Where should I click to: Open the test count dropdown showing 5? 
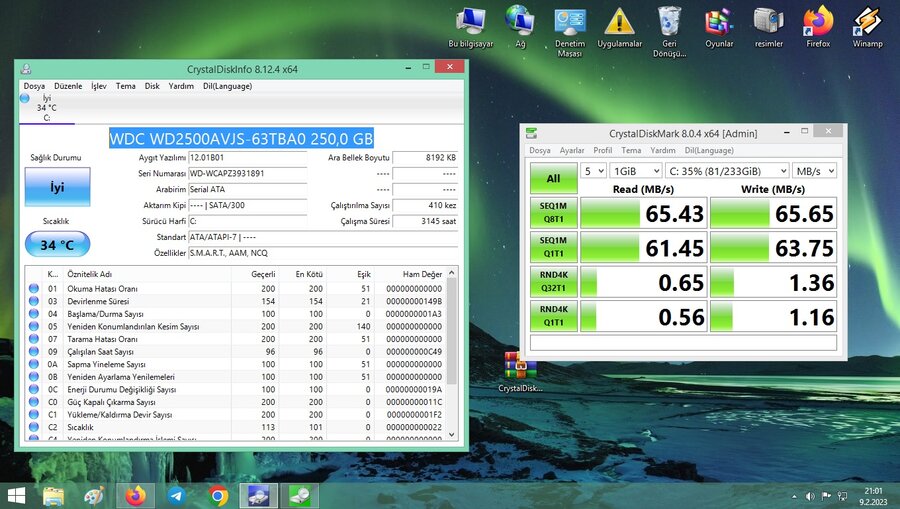[x=593, y=171]
